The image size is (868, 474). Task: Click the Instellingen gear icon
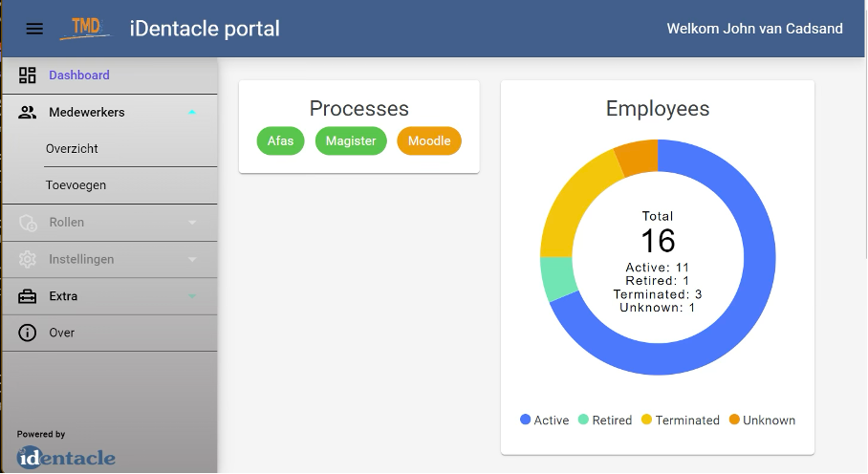click(27, 259)
